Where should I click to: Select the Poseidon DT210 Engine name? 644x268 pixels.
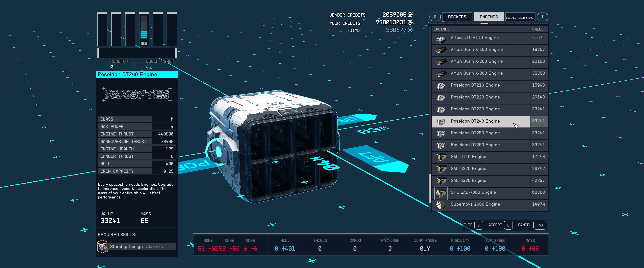coord(475,85)
